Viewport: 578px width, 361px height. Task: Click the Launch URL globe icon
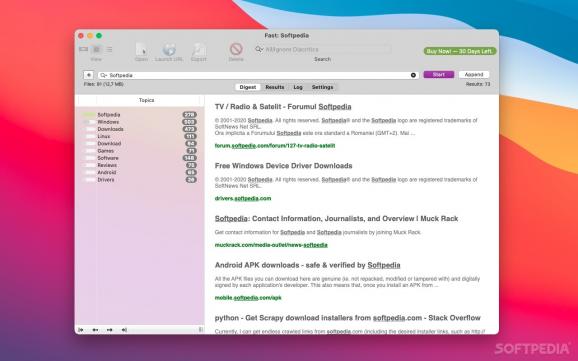[169, 49]
